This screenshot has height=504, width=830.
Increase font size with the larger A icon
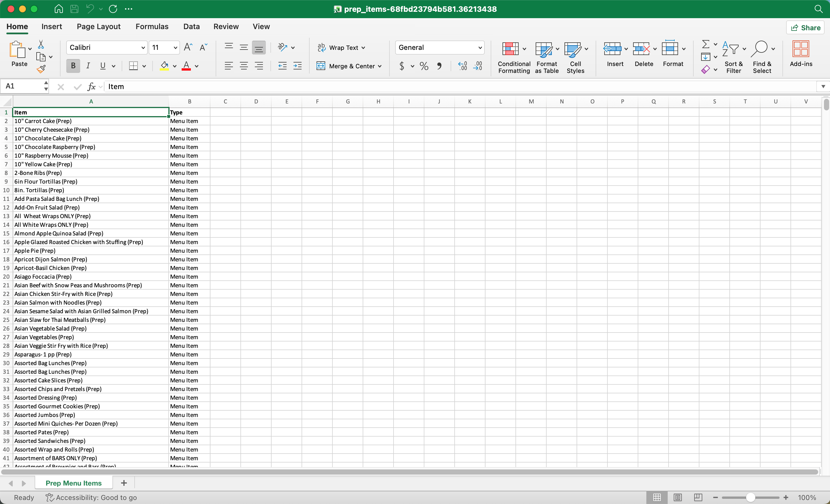pyautogui.click(x=188, y=48)
